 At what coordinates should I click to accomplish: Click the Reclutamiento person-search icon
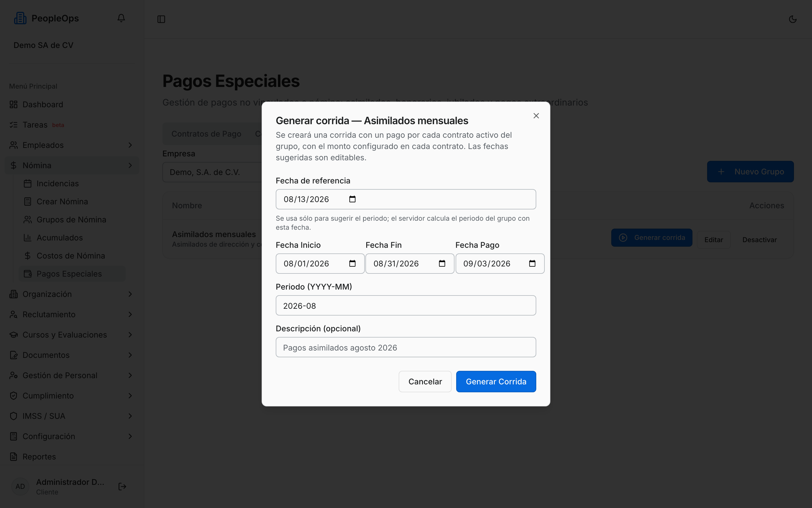tap(14, 314)
